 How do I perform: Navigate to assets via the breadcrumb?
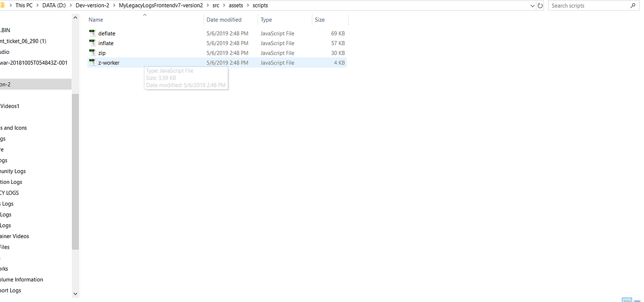[x=236, y=5]
